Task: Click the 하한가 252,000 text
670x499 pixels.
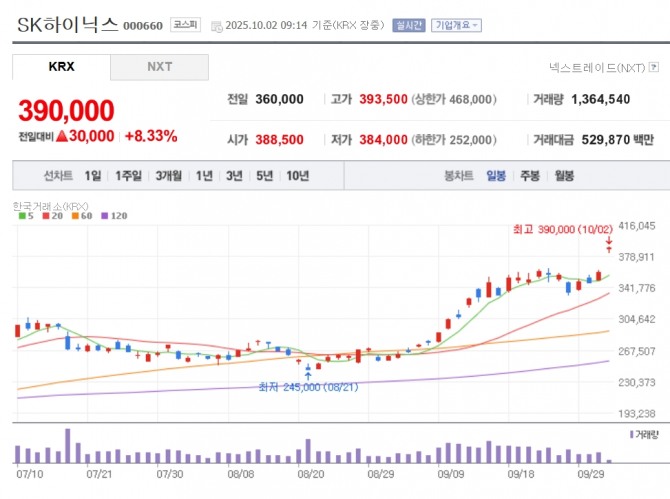Action: click(x=454, y=140)
